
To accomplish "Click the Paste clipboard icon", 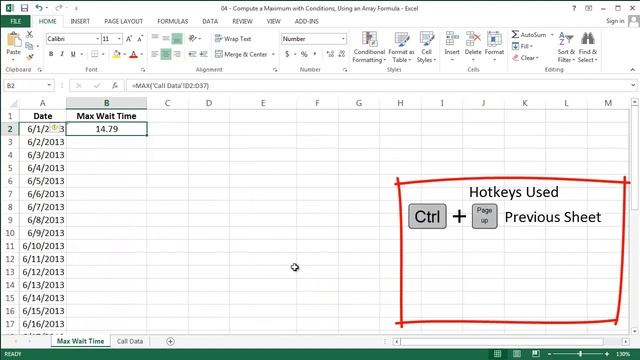I will [13, 40].
